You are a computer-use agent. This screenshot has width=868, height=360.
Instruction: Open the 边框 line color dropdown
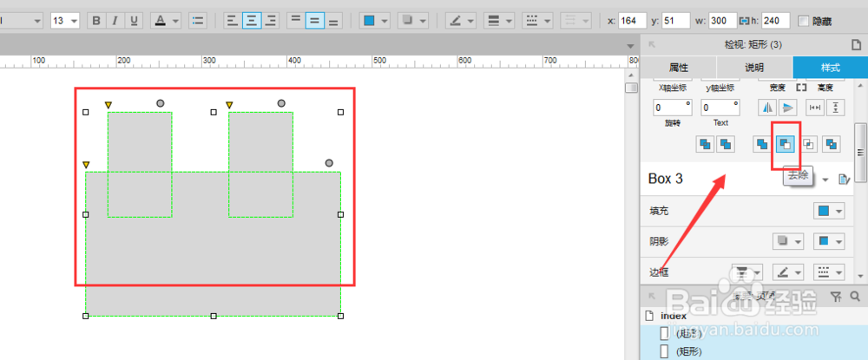(788, 272)
